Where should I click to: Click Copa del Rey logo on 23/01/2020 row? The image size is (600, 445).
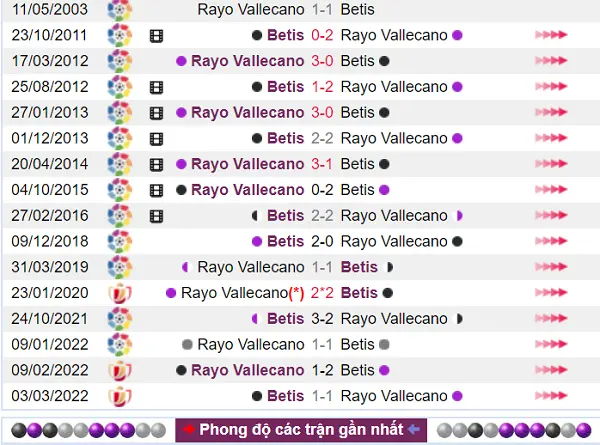pyautogui.click(x=120, y=293)
